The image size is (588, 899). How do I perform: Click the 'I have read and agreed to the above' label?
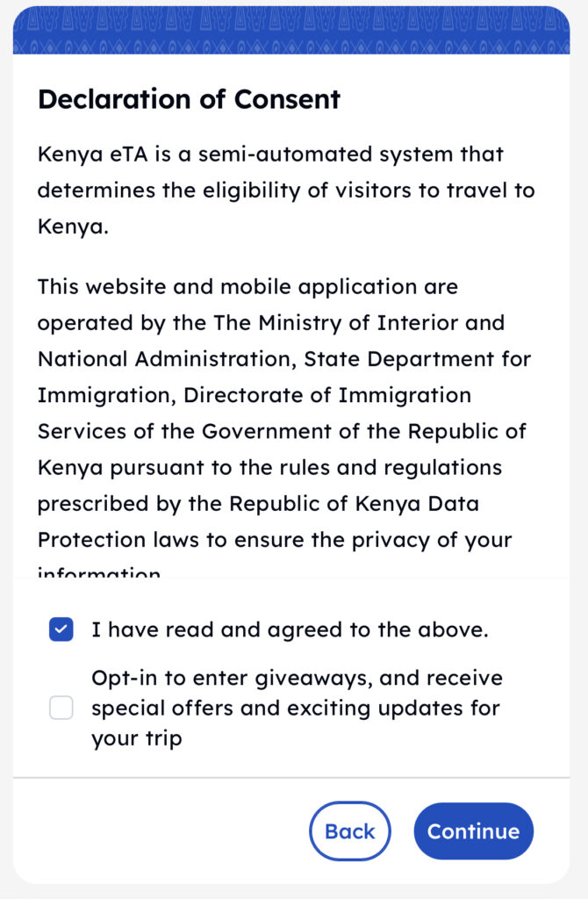290,629
